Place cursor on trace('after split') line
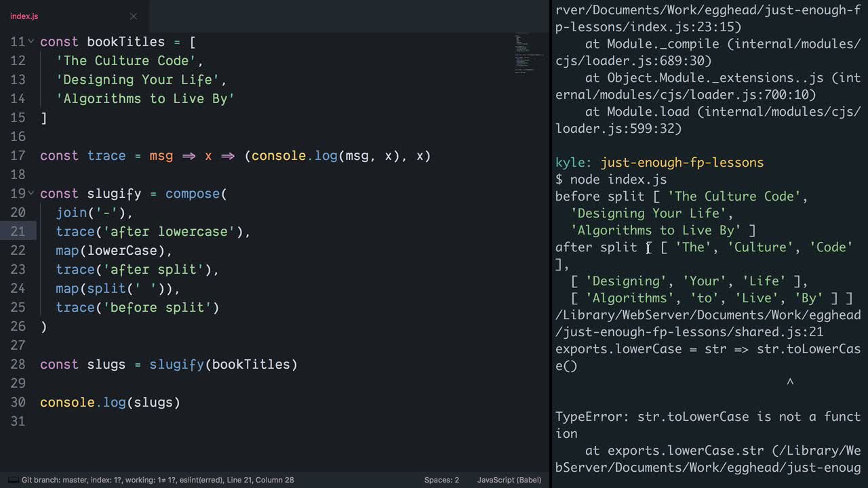This screenshot has width=868, height=488. click(137, 270)
